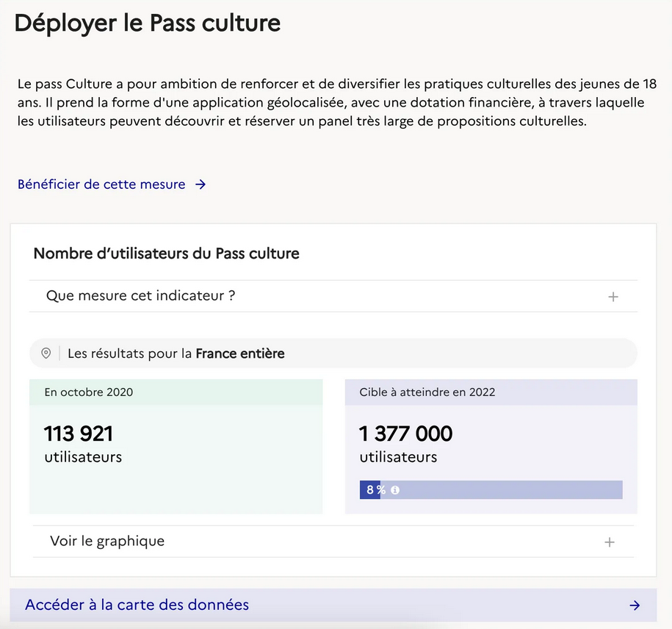
Task: Open Les résultats pour la France entière selector
Action: (x=333, y=353)
